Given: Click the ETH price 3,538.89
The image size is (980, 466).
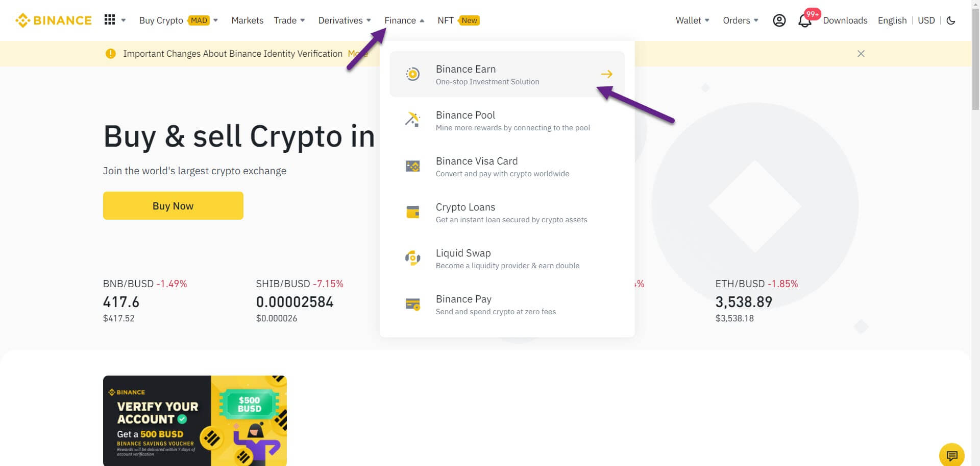Looking at the screenshot, I should click(744, 302).
